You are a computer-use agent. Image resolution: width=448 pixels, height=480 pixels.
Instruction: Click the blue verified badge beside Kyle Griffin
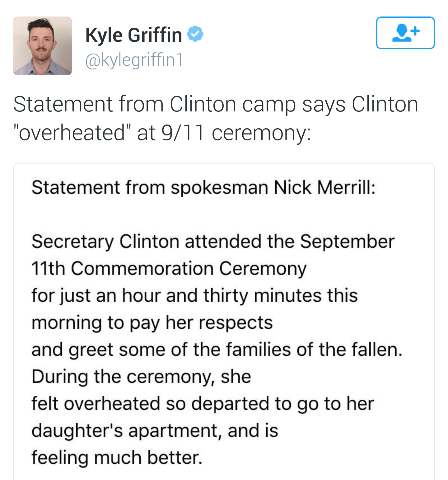(195, 34)
